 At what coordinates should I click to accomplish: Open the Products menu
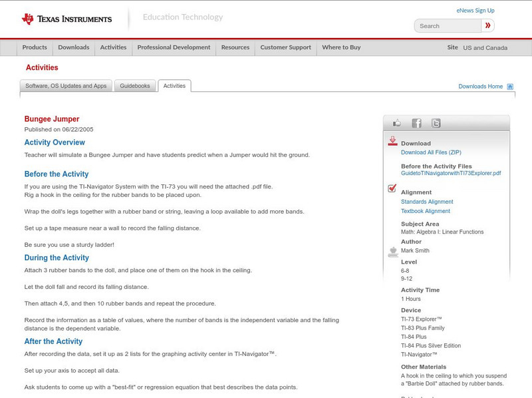(x=35, y=48)
